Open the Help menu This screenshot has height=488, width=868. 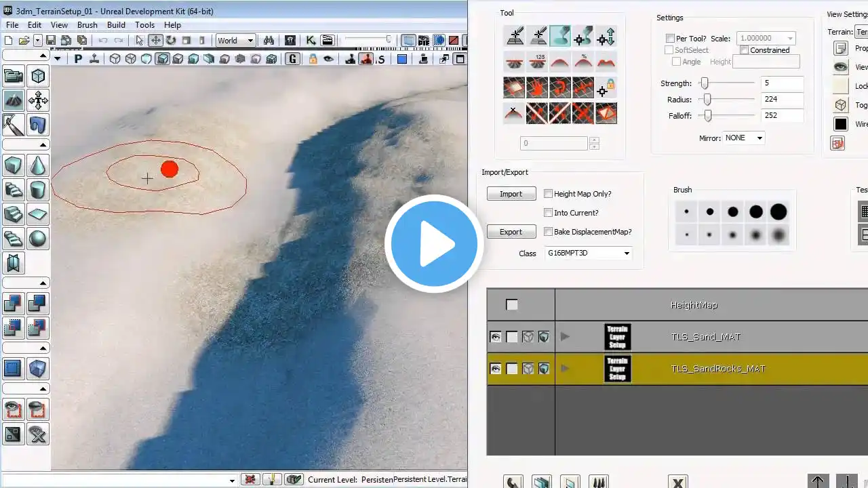[x=172, y=25]
